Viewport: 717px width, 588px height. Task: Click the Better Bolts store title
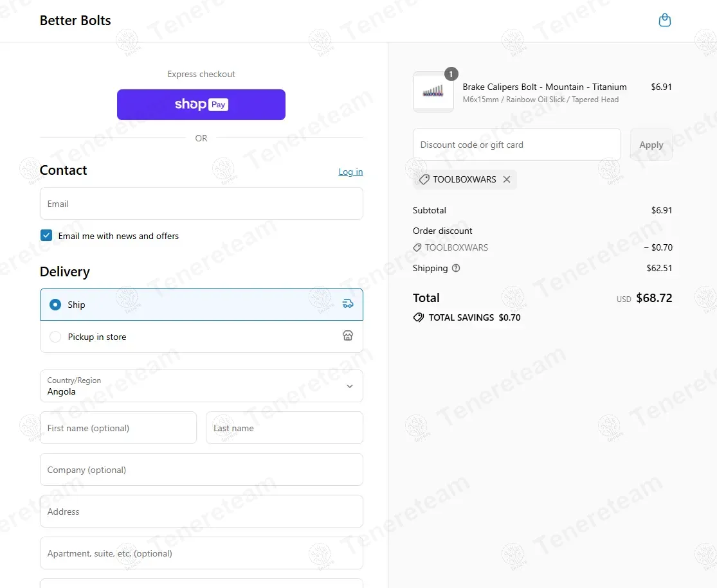click(x=75, y=21)
